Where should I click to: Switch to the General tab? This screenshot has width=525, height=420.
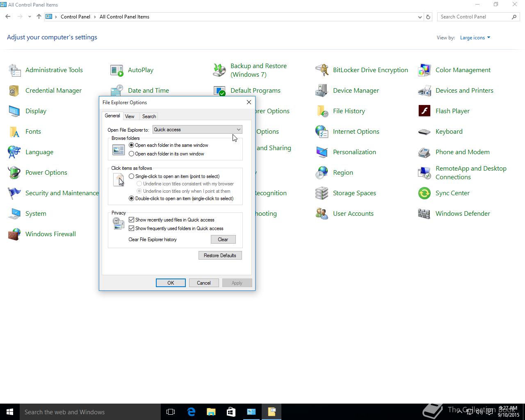pyautogui.click(x=112, y=116)
